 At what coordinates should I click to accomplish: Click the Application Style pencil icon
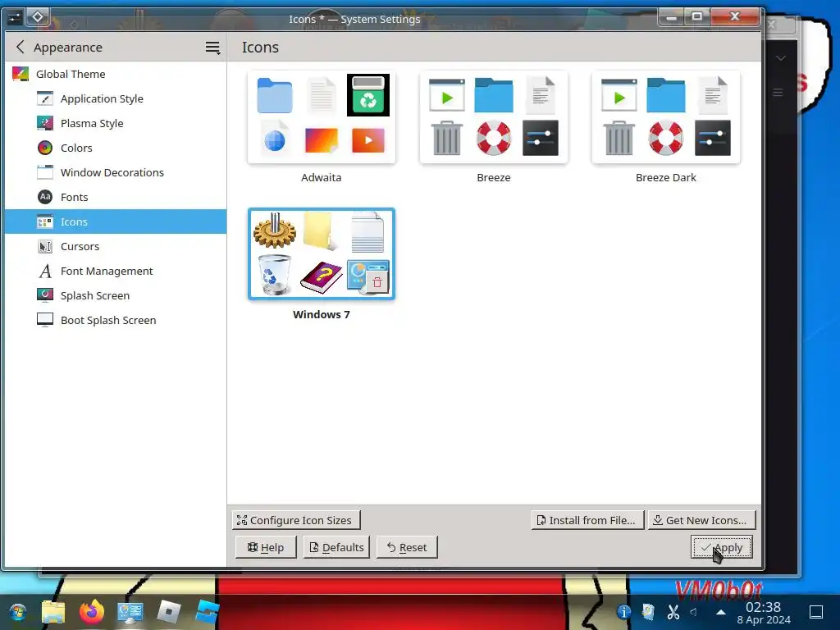(45, 98)
